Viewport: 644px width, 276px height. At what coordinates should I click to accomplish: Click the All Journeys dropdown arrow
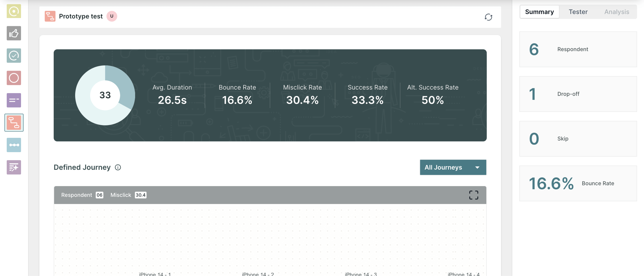coord(477,168)
